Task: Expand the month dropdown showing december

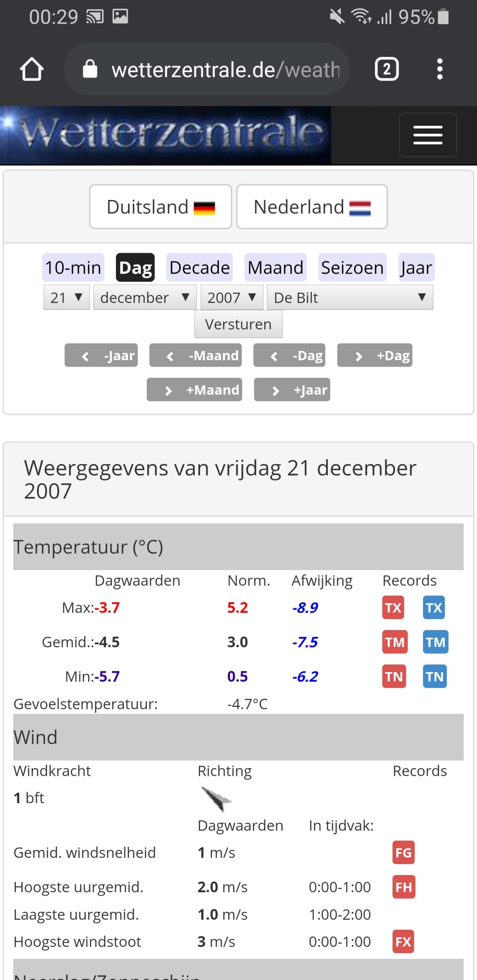Action: [x=145, y=298]
